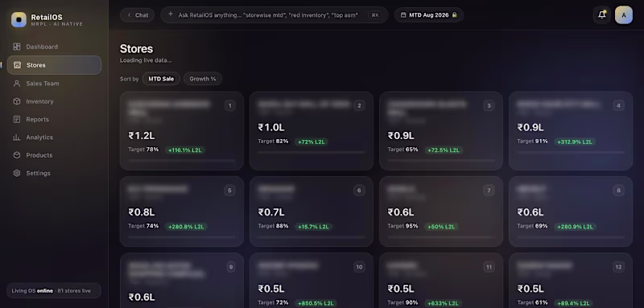Viewport: 644px width, 308px height.
Task: Click the Products box icon
Action: pos(17,155)
